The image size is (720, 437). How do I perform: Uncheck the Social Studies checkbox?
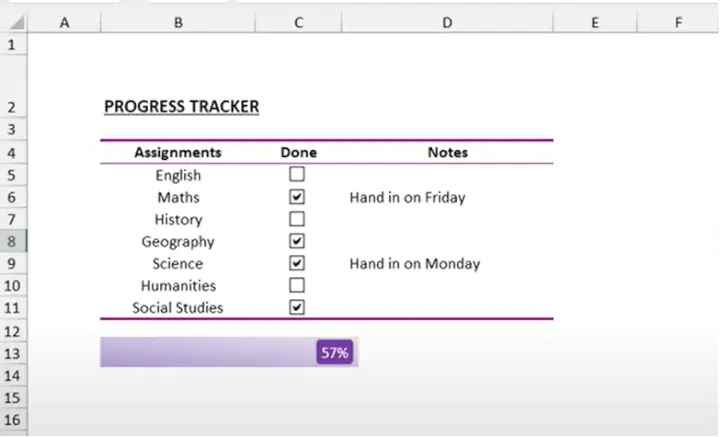pyautogui.click(x=297, y=307)
